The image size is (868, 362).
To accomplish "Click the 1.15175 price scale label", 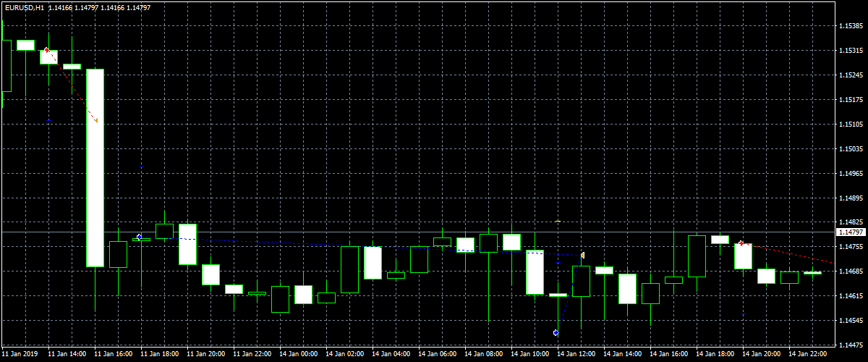I will [851, 100].
